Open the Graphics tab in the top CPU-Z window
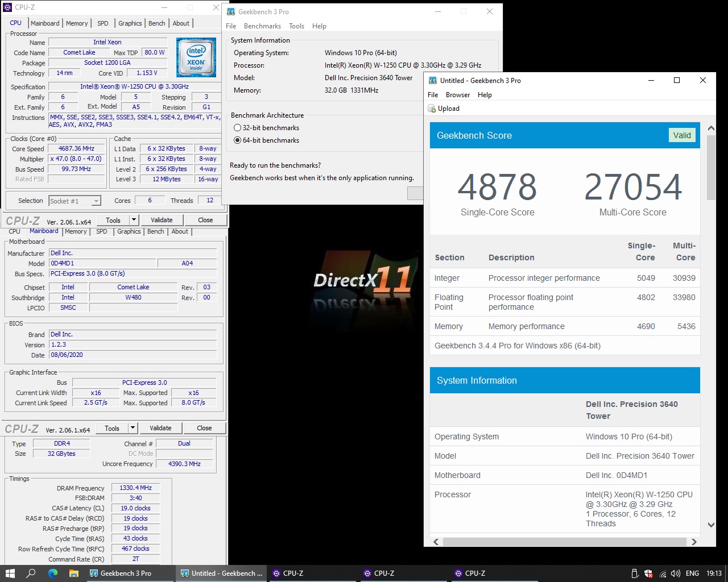This screenshot has height=582, width=728. tap(130, 23)
